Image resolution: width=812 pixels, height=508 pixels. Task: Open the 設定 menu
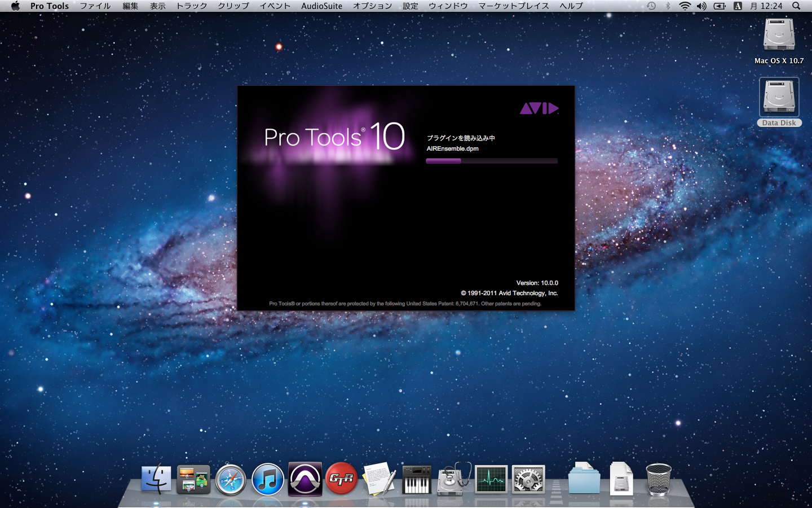(x=411, y=6)
